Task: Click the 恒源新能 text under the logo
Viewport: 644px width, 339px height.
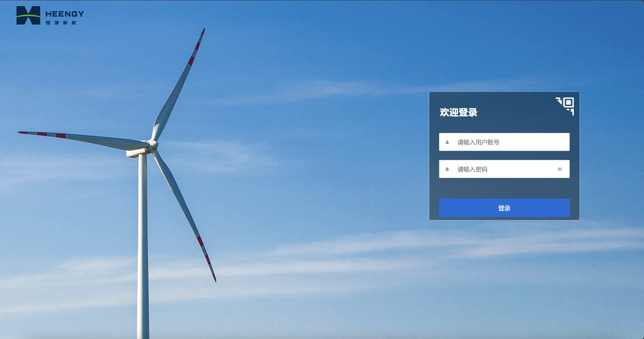Action: (61, 23)
